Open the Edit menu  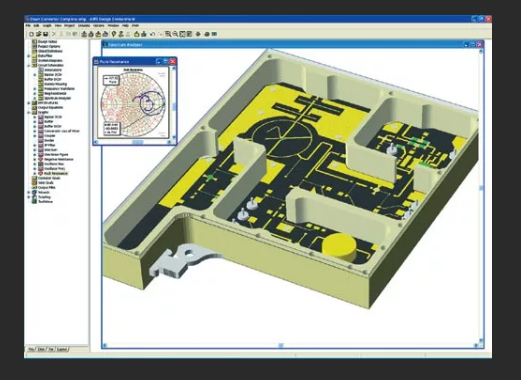click(x=36, y=25)
